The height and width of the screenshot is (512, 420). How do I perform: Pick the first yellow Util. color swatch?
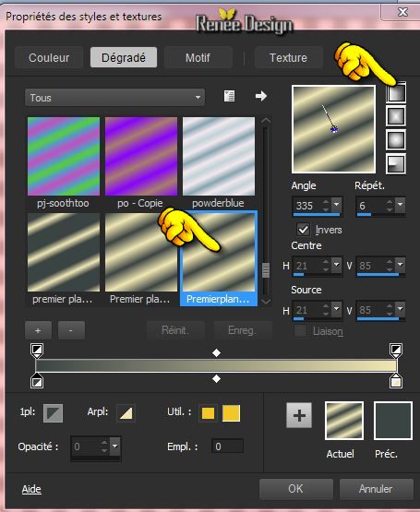pyautogui.click(x=209, y=413)
